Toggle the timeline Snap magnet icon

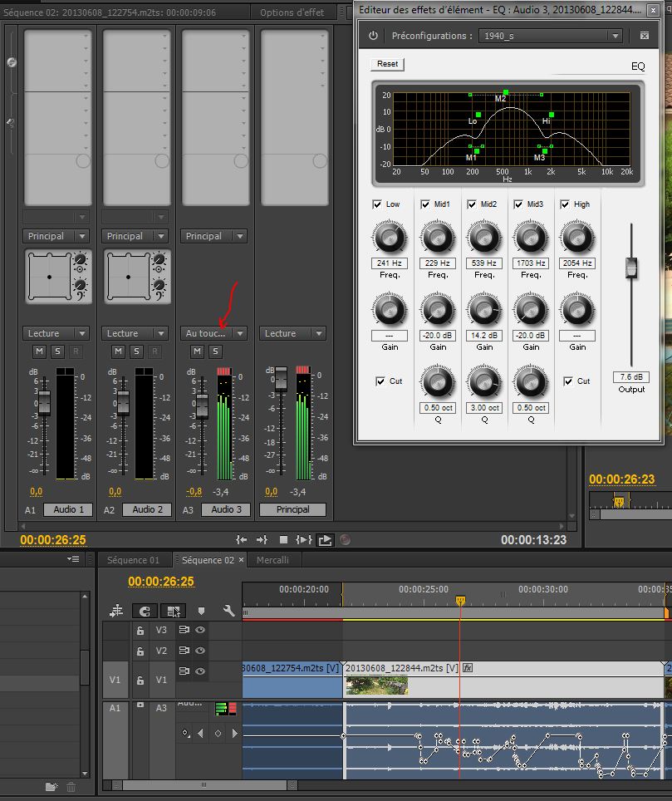[x=145, y=611]
